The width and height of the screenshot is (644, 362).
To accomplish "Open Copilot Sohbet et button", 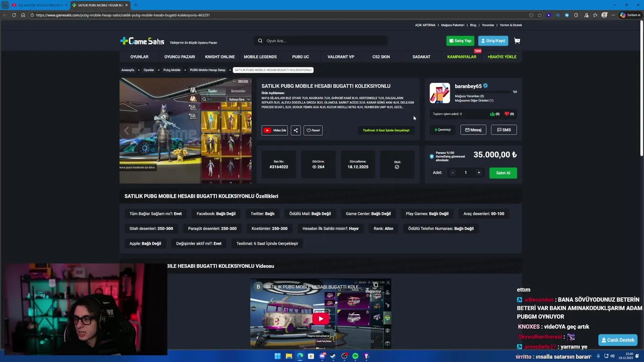I will pyautogui.click(x=630, y=15).
